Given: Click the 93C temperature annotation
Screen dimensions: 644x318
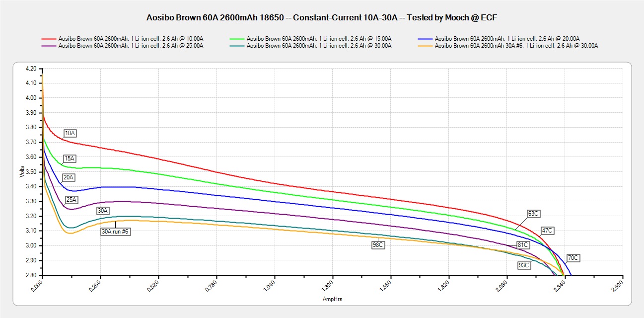Looking at the screenshot, I should tap(524, 265).
